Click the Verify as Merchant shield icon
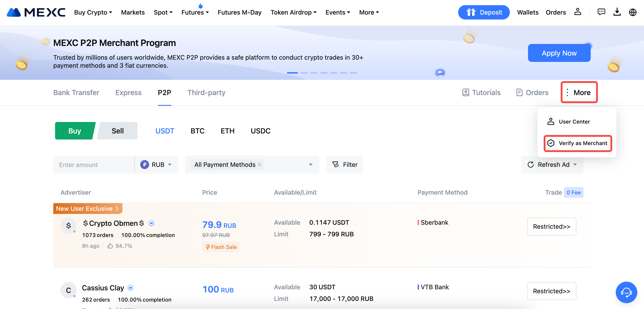 click(x=551, y=143)
